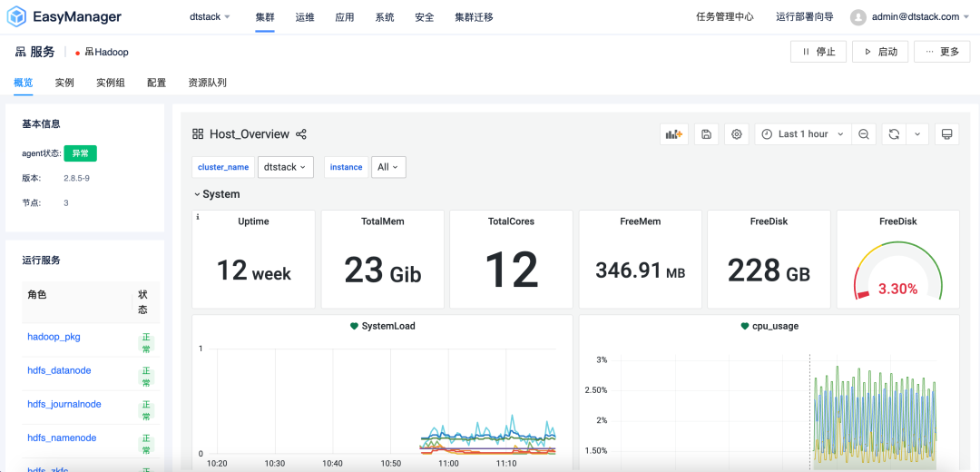Open the 集群 menu
Screen dimensions: 980x472
pyautogui.click(x=265, y=17)
